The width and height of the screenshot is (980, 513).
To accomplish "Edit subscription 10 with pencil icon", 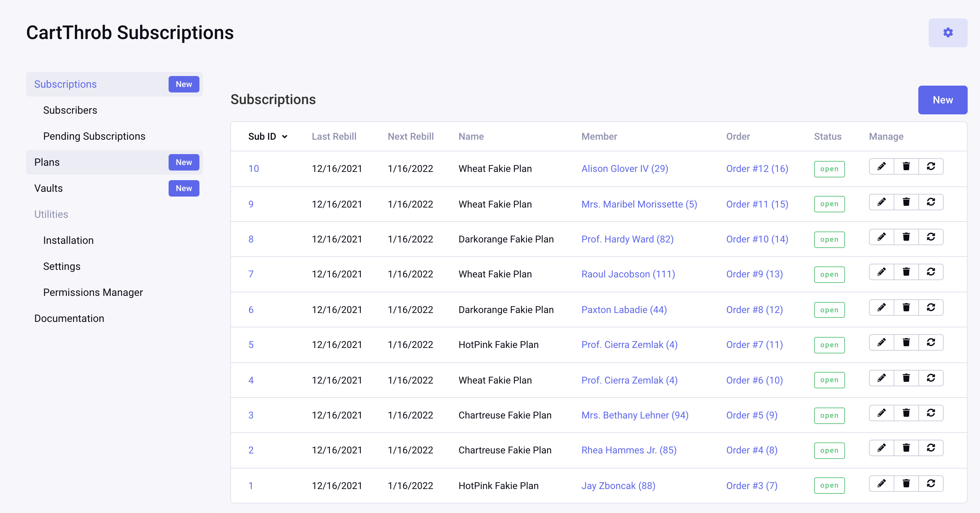I will tap(881, 166).
